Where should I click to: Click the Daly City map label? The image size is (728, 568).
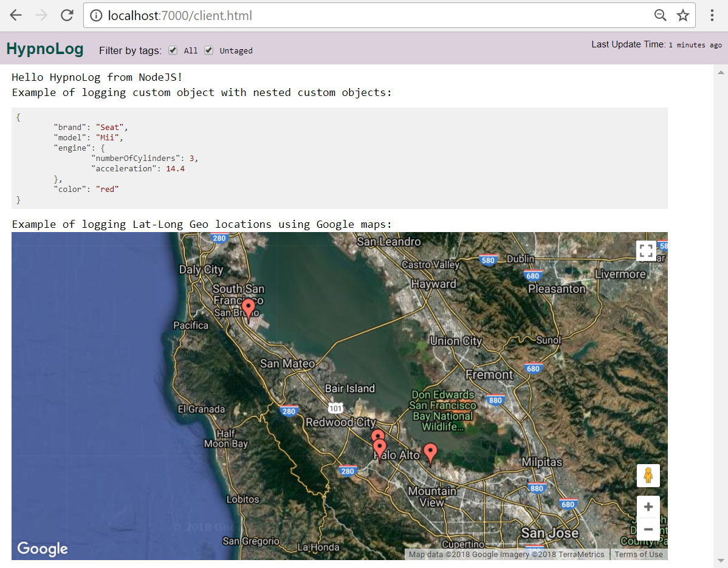[x=201, y=270]
